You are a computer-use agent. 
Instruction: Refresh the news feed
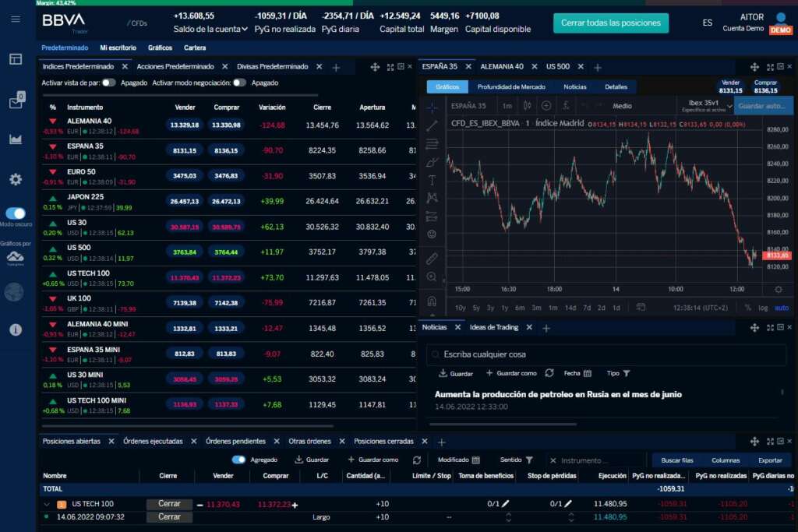549,373
